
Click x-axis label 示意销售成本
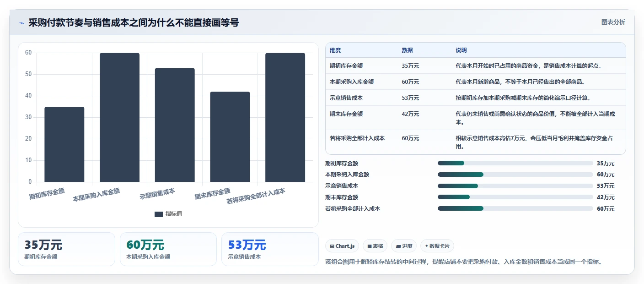coord(157,193)
